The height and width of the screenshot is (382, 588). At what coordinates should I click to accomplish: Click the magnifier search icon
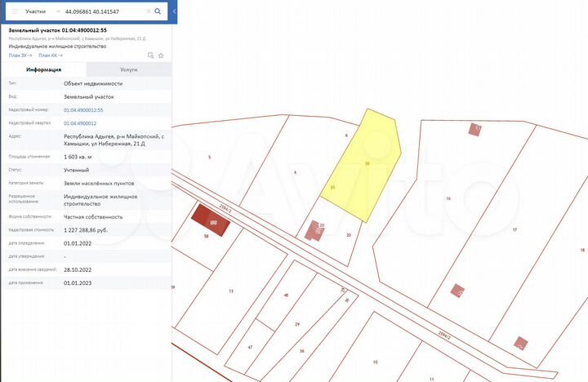coord(158,12)
